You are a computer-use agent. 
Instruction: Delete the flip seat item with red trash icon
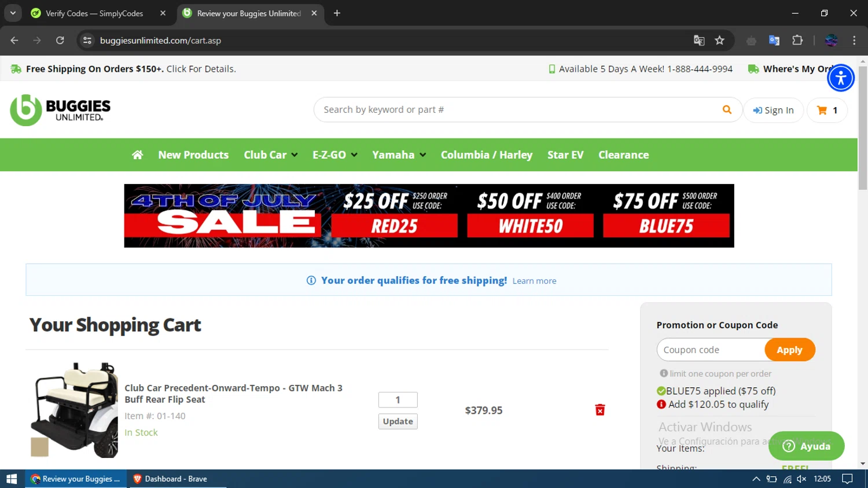coord(600,410)
